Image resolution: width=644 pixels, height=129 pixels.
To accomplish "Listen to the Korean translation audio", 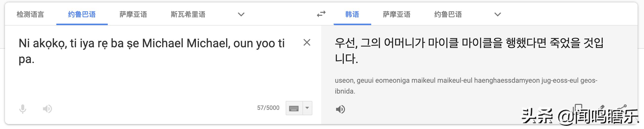I will pos(340,109).
